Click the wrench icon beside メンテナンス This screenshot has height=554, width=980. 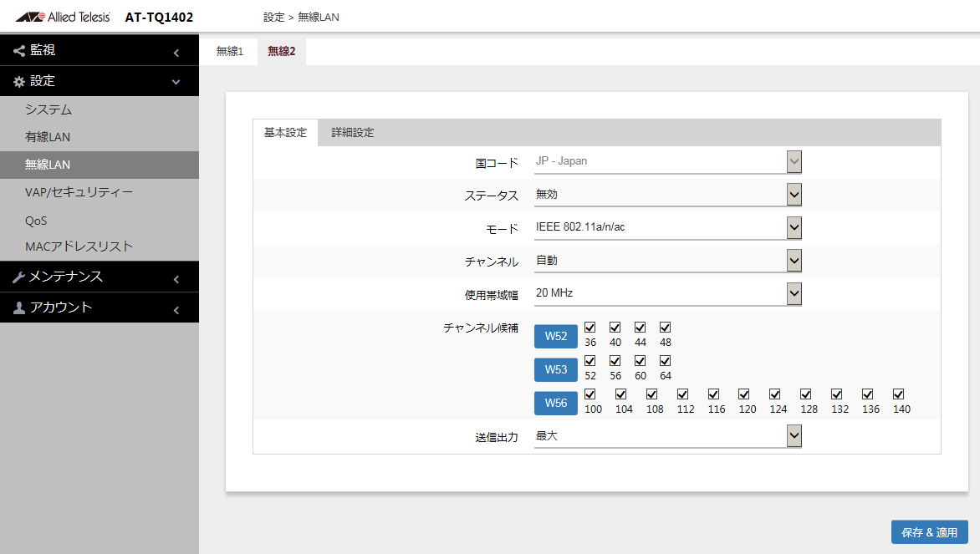coord(18,277)
